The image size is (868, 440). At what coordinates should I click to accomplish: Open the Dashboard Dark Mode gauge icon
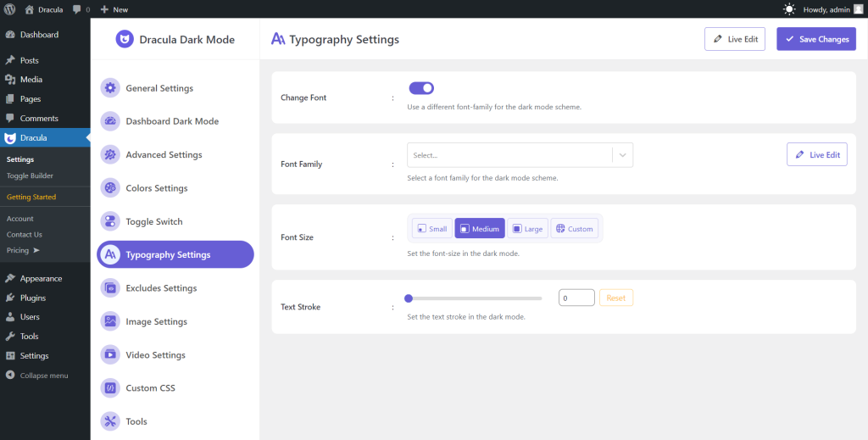(x=110, y=121)
